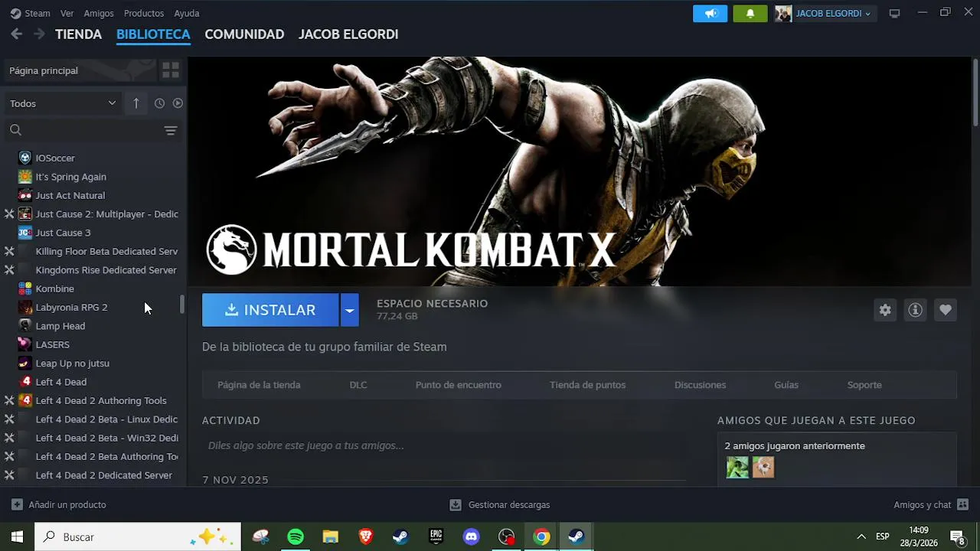The width and height of the screenshot is (980, 551).
Task: Click the library list scrollbar handle
Action: click(182, 304)
